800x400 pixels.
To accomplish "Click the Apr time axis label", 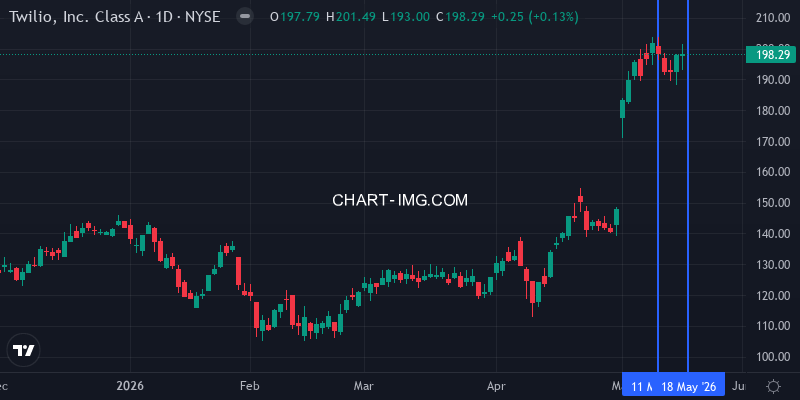I will coord(496,386).
